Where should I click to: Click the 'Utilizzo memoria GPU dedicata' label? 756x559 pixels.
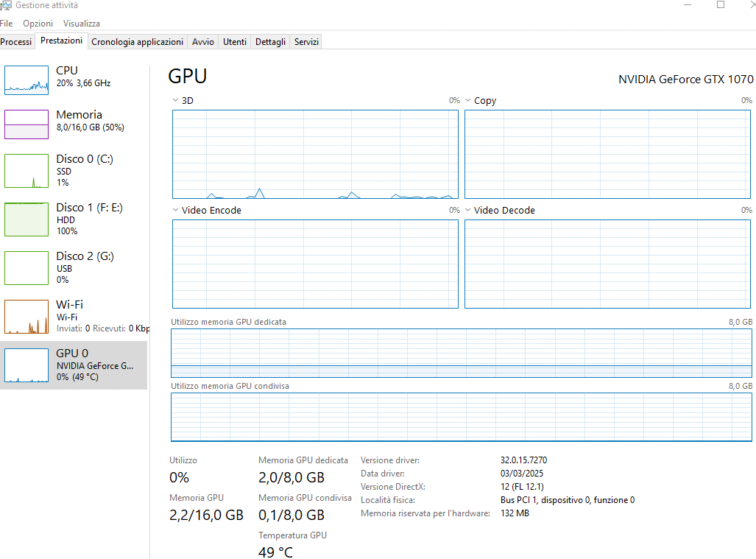click(x=228, y=322)
